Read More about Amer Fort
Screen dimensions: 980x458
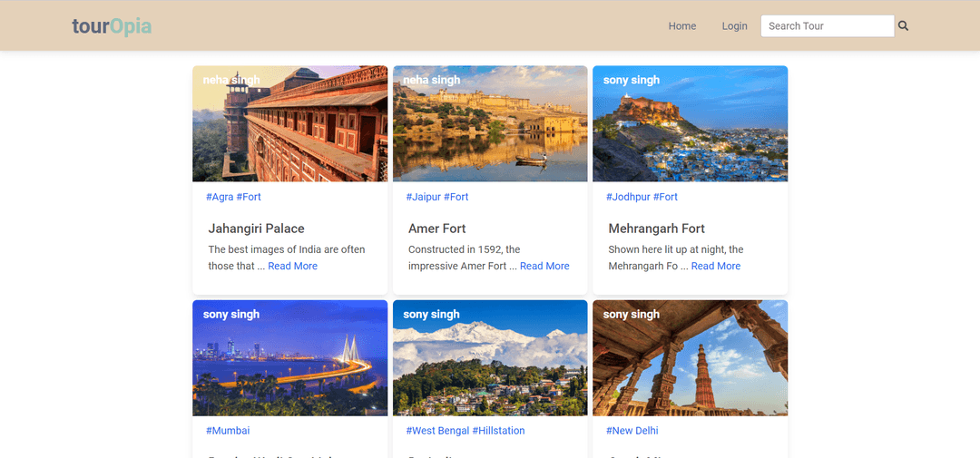click(x=544, y=266)
